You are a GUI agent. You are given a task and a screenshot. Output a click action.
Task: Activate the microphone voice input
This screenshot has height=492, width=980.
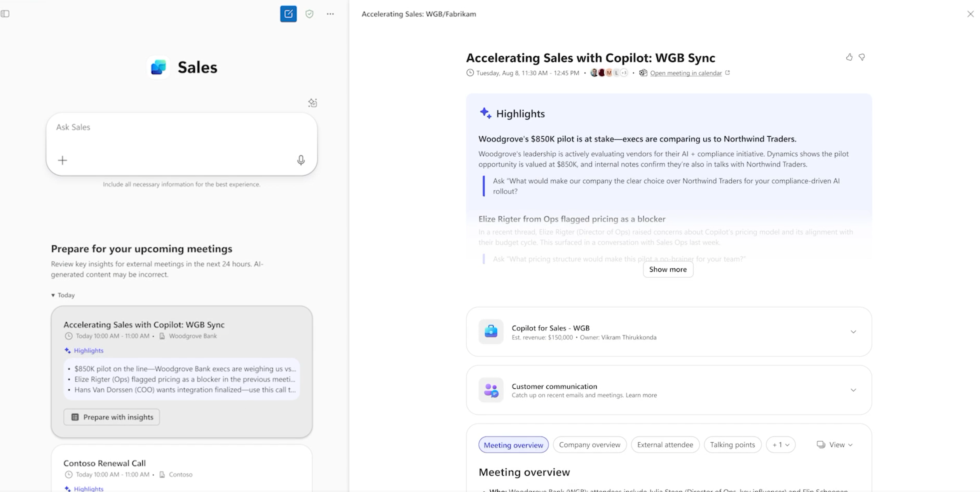point(301,160)
